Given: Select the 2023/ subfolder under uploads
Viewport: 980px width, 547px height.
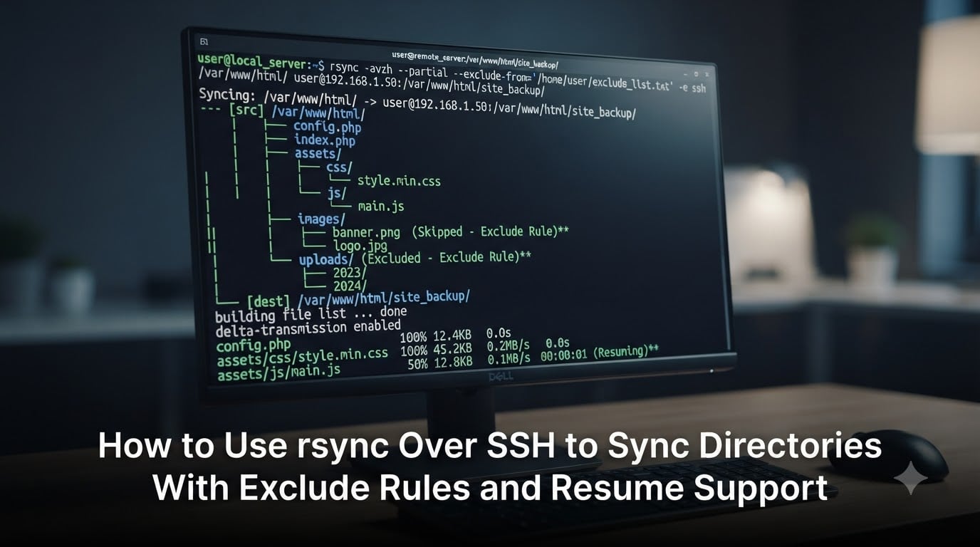Looking at the screenshot, I should [x=350, y=273].
